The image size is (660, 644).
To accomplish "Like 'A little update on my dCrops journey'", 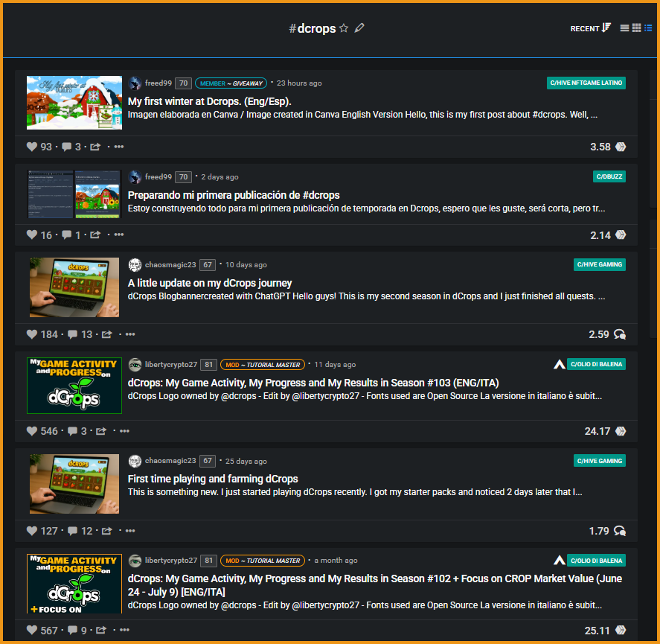I will (x=32, y=334).
